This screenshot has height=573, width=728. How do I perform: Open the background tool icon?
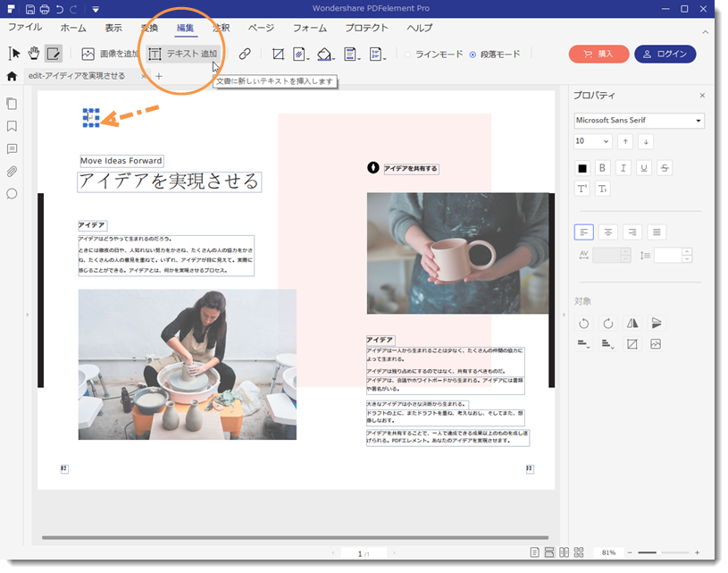click(x=325, y=55)
